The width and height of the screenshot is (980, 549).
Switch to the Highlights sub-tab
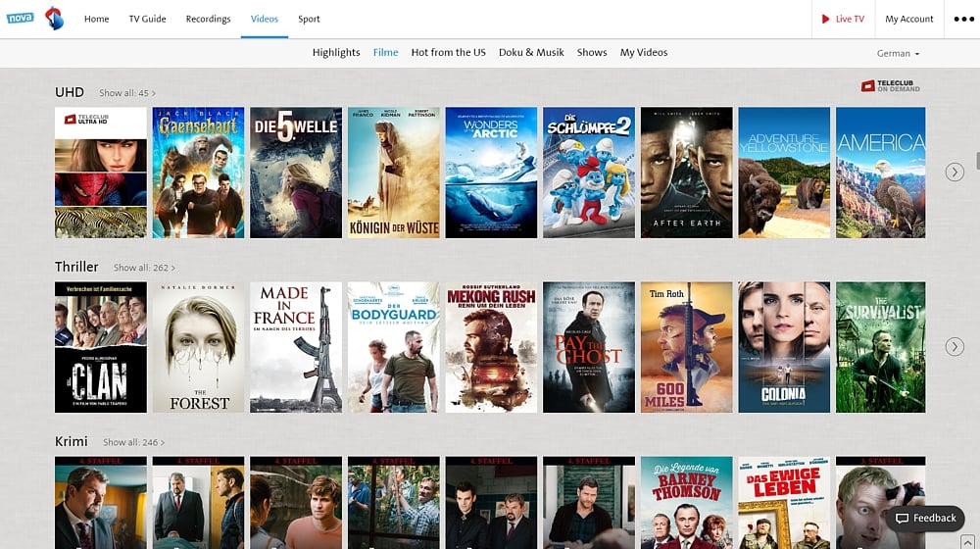point(336,53)
